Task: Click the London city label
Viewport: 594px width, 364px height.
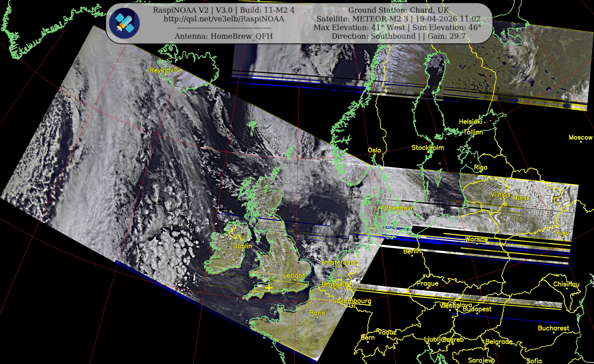Action: click(294, 275)
